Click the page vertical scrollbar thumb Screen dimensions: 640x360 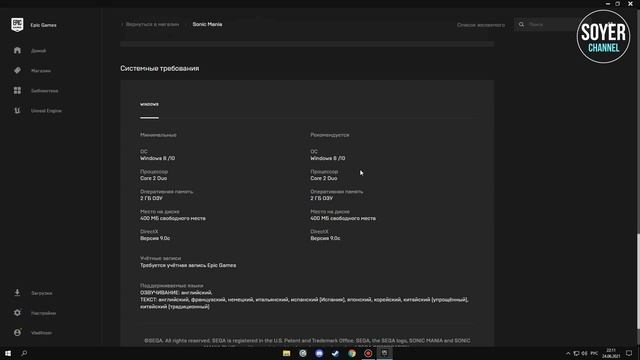click(638, 282)
